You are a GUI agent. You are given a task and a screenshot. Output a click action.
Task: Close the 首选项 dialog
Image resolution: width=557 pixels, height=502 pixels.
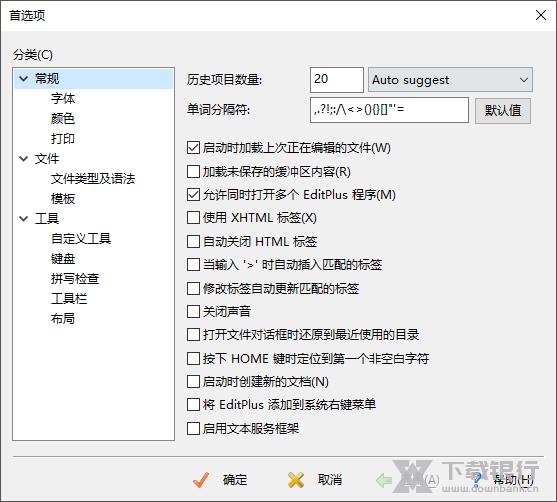(x=541, y=15)
